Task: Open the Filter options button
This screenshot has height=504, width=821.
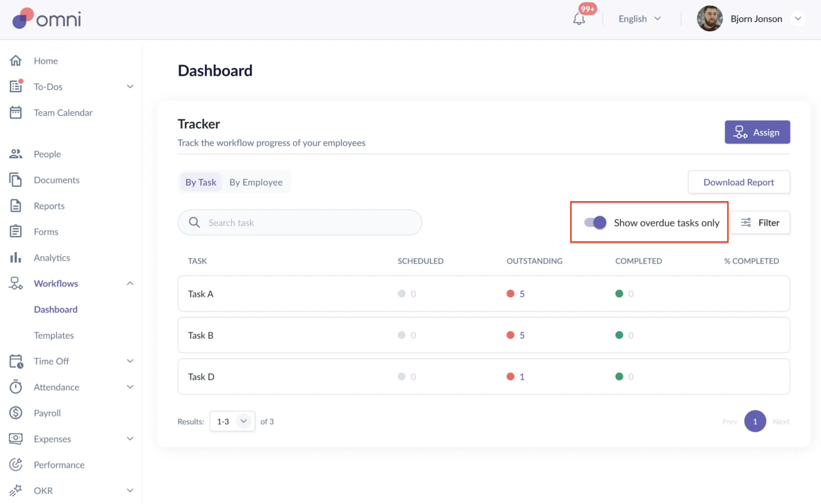Action: (760, 223)
